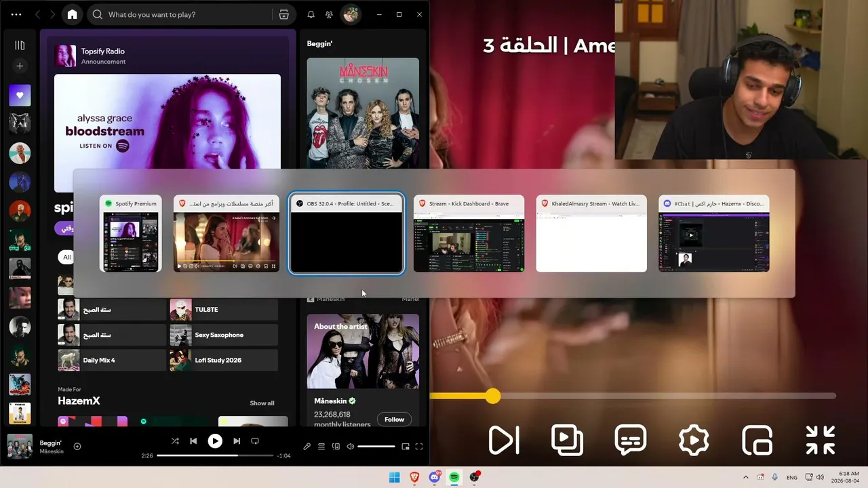Open the Spotify profile avatar menu
Viewport: 868px width, 488px height.
coord(351,14)
